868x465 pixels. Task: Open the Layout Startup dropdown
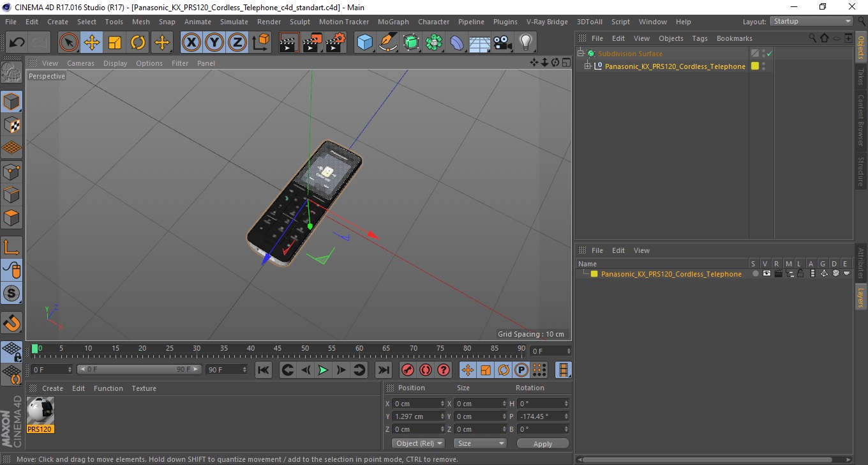812,21
